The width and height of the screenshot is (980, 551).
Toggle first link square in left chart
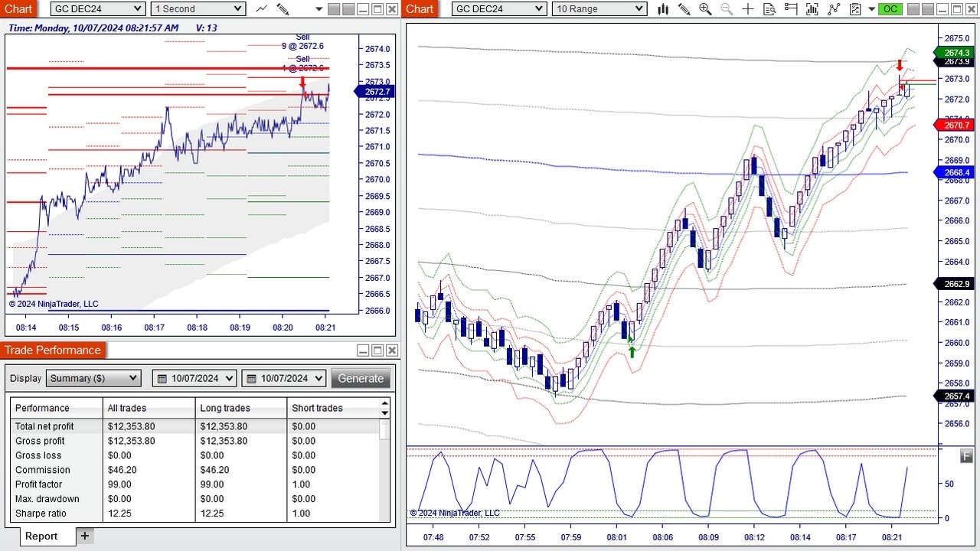334,9
